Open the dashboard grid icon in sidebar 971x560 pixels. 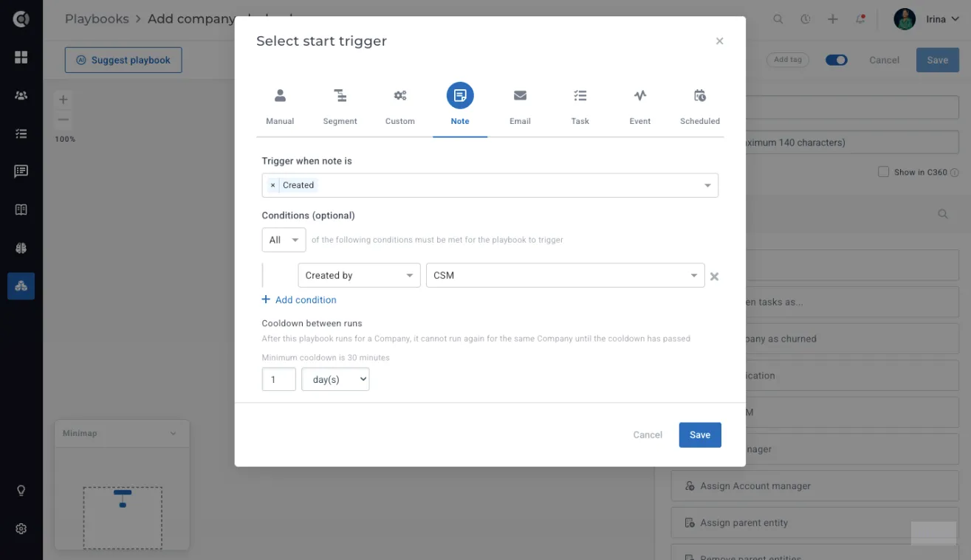coord(21,58)
